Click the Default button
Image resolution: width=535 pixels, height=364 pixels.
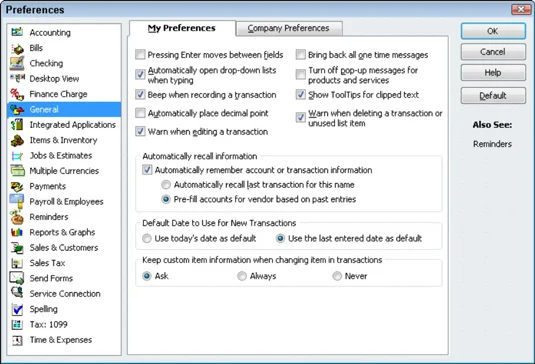[493, 96]
